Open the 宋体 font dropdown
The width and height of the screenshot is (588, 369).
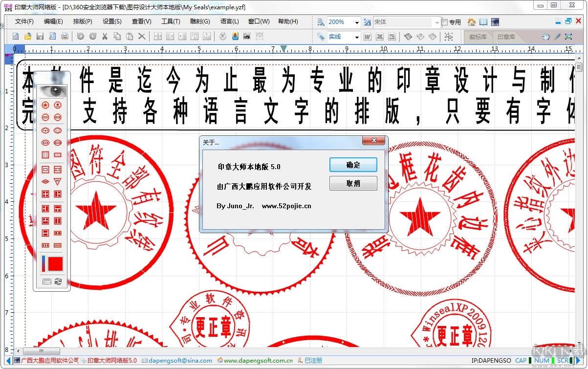click(436, 22)
